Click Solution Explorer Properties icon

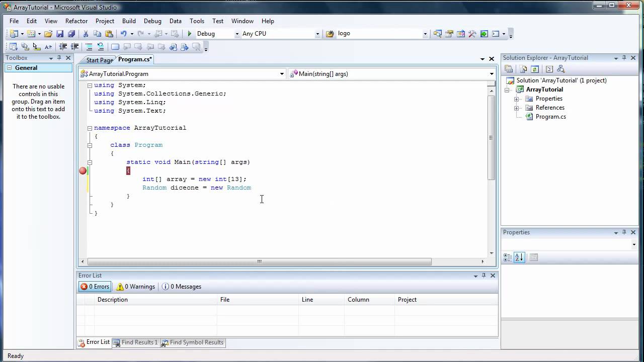[509, 69]
